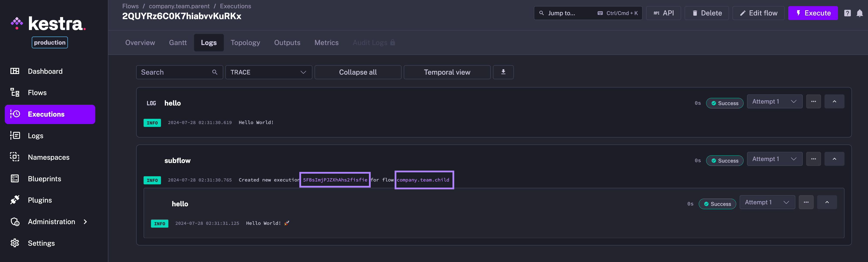Click the Success status badge on hello
This screenshot has width=868, height=262.
(x=725, y=103)
